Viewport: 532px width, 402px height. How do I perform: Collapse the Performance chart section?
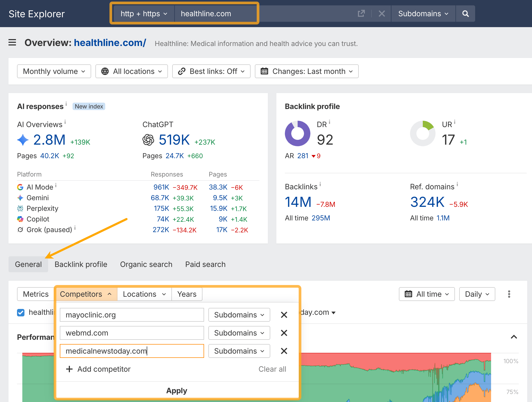pyautogui.click(x=514, y=337)
